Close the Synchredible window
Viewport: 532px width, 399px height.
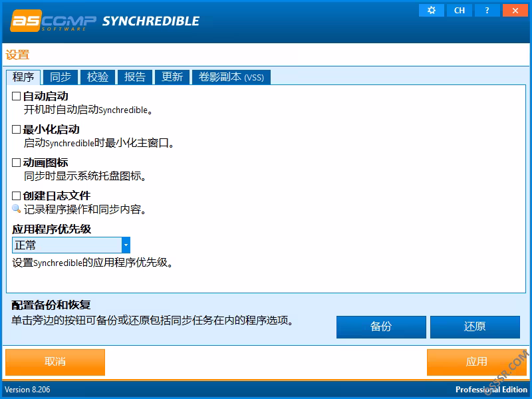pyautogui.click(x=515, y=11)
